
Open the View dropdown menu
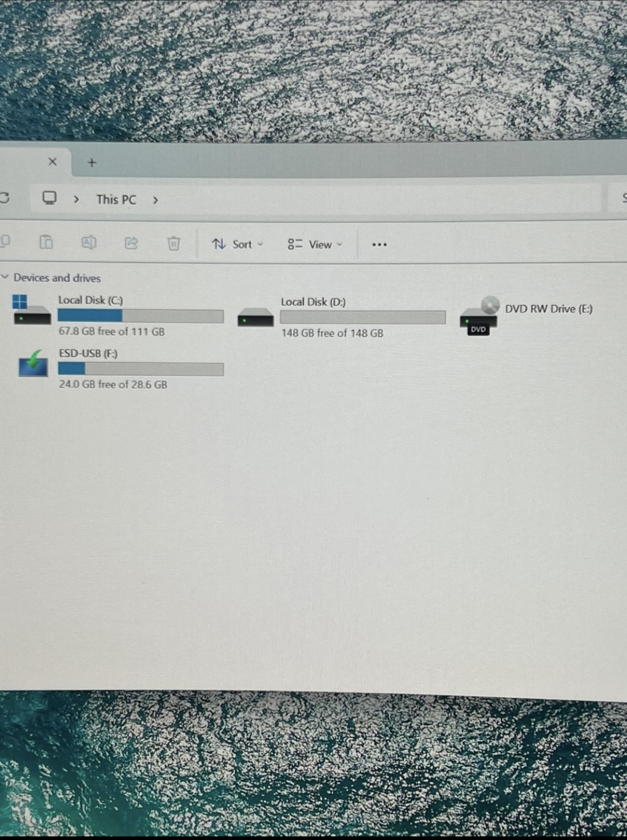[315, 244]
